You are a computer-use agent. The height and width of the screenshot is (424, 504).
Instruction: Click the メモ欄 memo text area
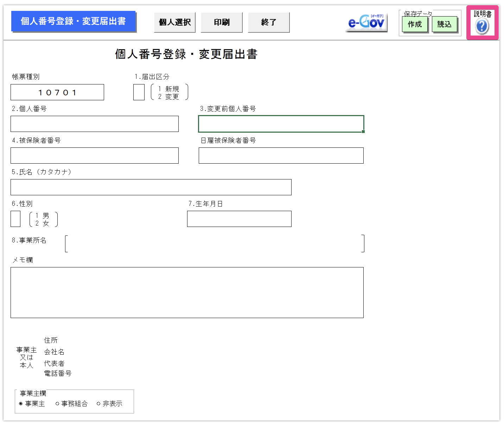[x=187, y=293]
